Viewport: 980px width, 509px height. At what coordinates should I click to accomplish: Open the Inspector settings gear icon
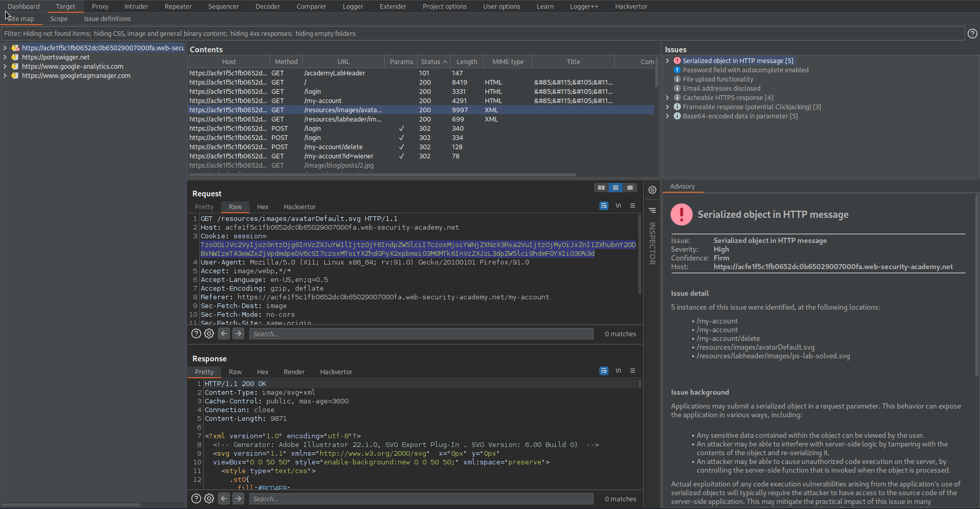pyautogui.click(x=652, y=190)
